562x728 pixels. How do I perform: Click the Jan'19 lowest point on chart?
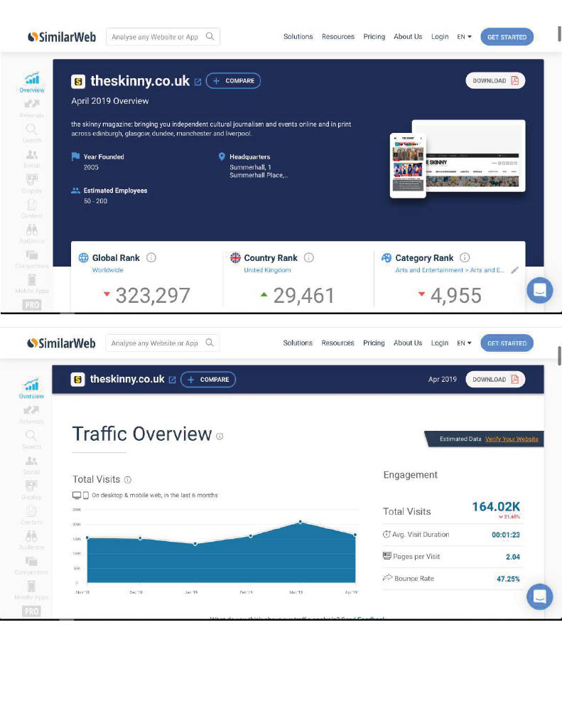point(195,544)
